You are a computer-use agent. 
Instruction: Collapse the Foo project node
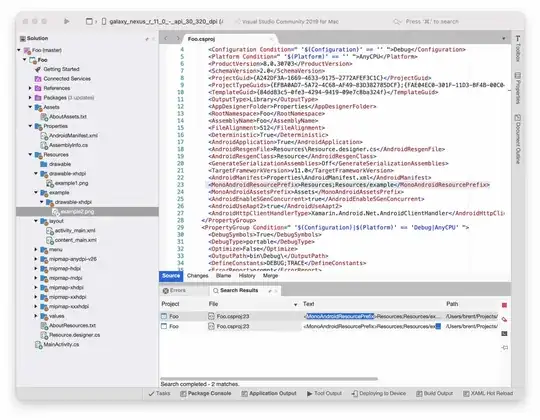point(25,60)
